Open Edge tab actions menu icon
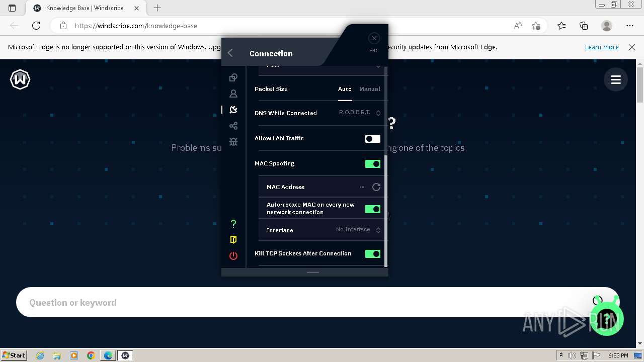The width and height of the screenshot is (644, 362). 12,8
